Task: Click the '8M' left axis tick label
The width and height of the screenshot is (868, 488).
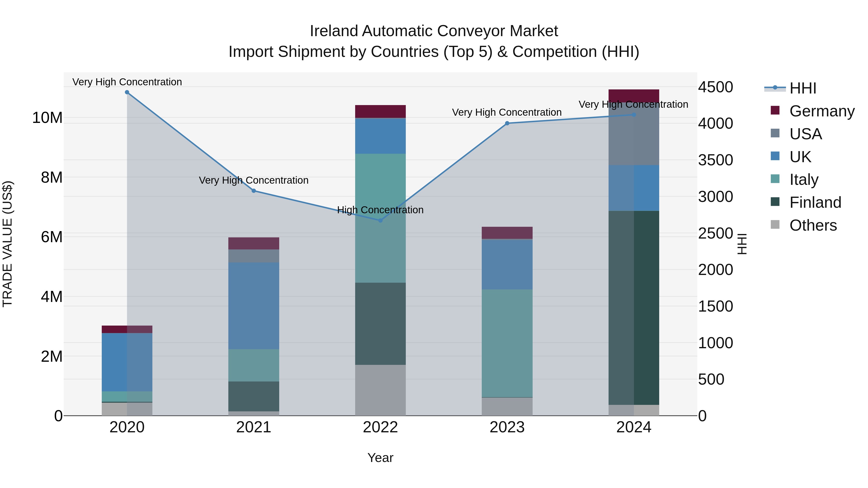Action: pyautogui.click(x=52, y=177)
